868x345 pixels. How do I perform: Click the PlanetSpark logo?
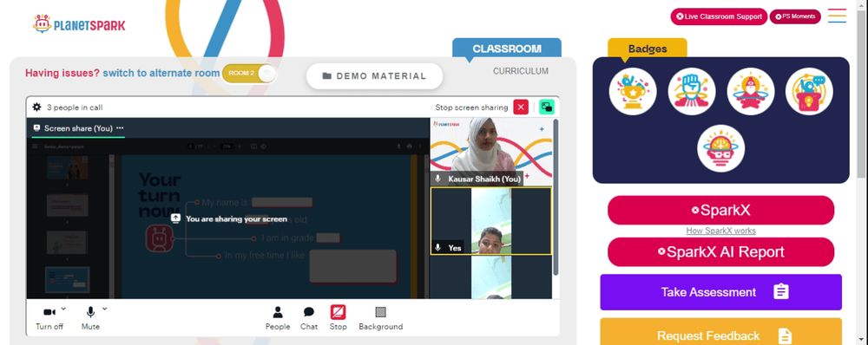(79, 24)
